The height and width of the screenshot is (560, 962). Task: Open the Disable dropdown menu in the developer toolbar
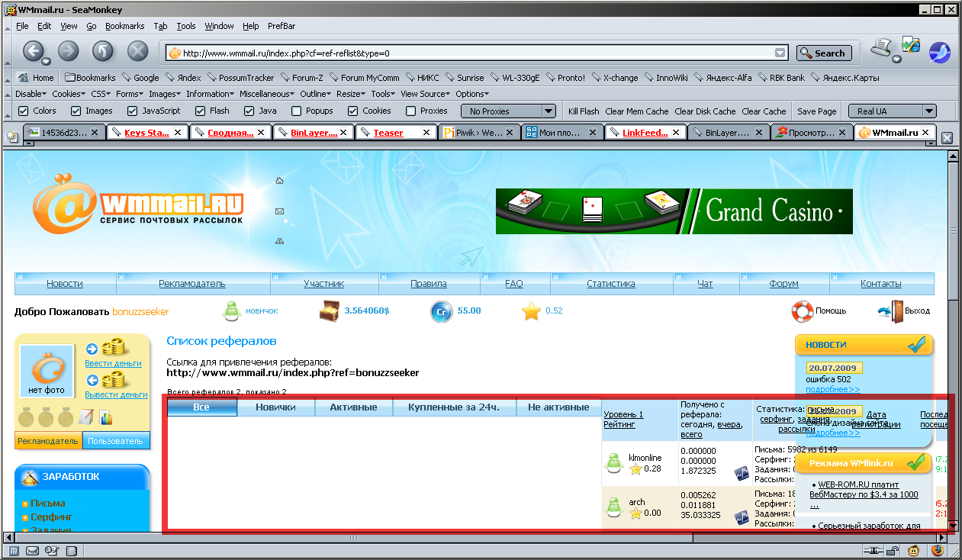pyautogui.click(x=31, y=94)
